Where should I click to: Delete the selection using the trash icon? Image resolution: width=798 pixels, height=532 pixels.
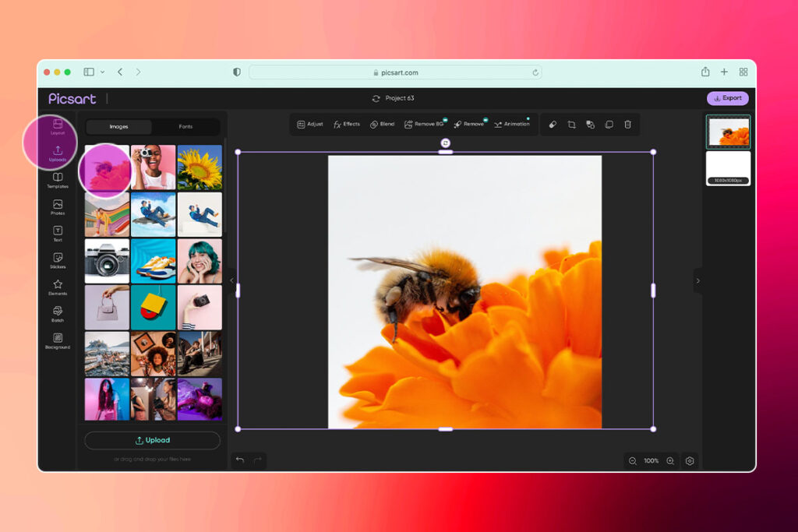tap(630, 125)
